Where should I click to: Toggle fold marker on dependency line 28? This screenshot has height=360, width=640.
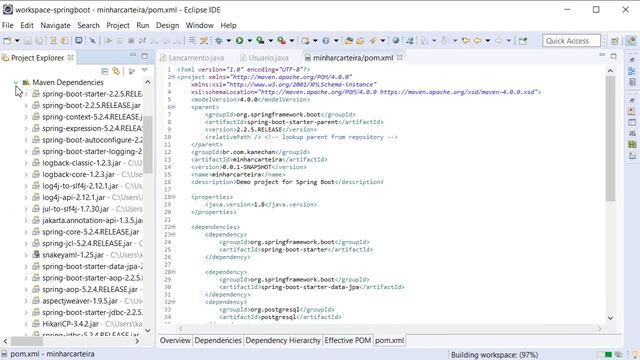point(173,272)
